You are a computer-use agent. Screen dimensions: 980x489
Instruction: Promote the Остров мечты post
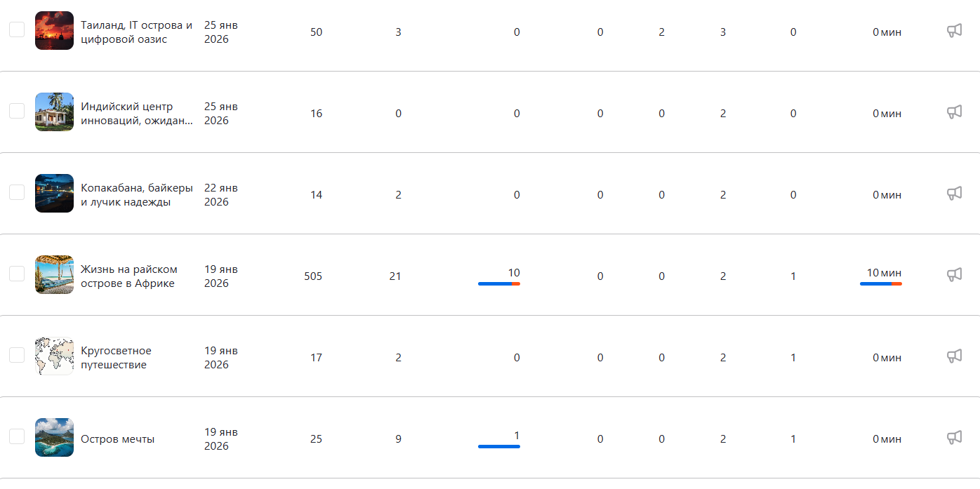954,438
